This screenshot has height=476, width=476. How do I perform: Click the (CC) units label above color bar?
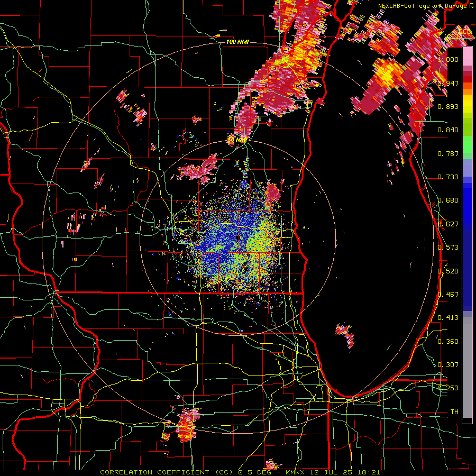(x=452, y=36)
